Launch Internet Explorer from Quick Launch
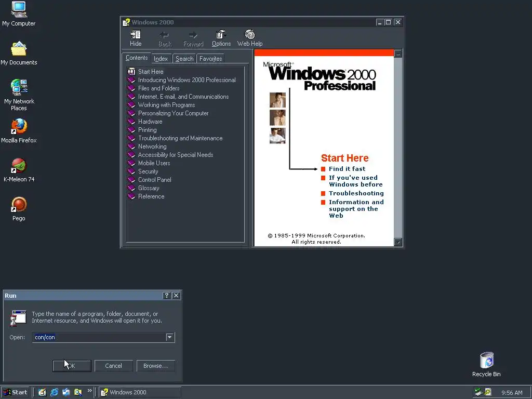 (54, 392)
